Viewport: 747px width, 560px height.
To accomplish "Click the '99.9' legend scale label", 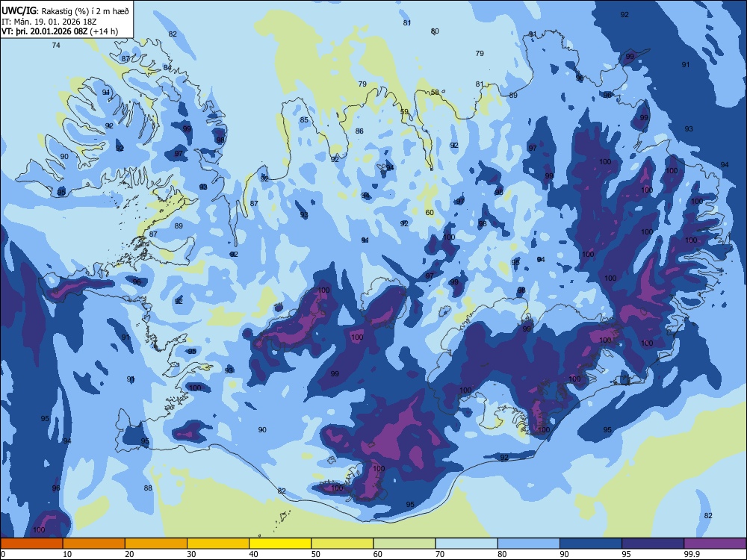I will 692,554.
